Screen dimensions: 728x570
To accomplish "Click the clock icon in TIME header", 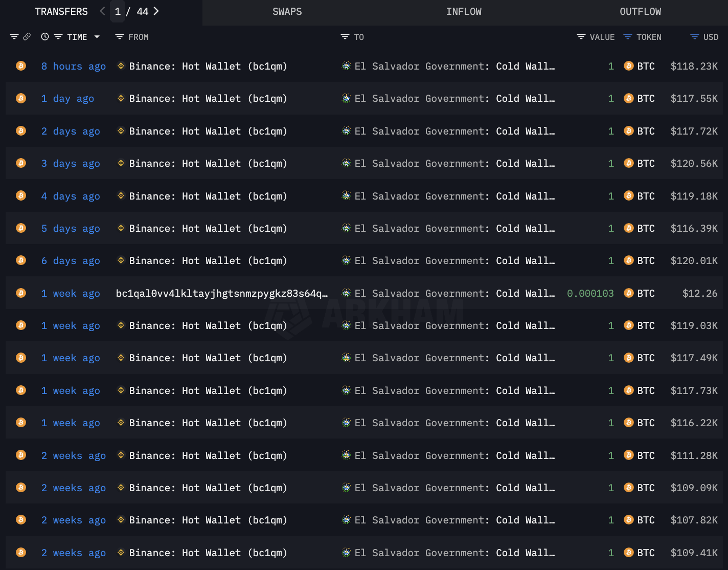I will tap(45, 37).
